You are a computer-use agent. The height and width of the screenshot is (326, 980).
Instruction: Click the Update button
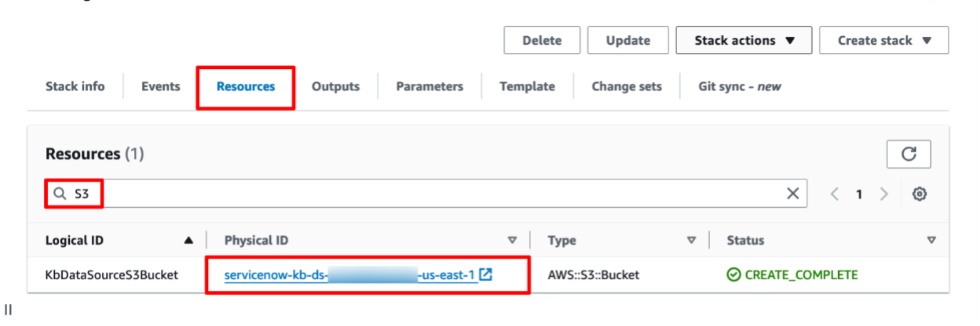click(x=628, y=41)
